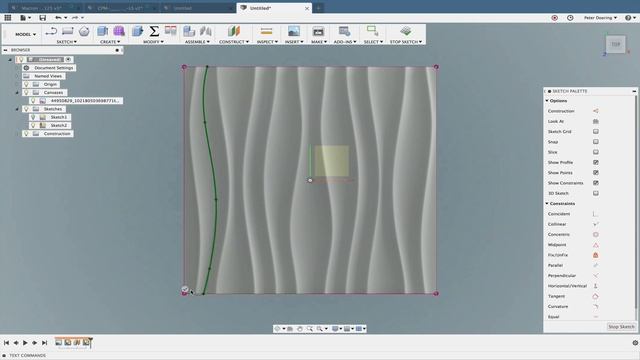Click the Stop Sketch toolbar icon

405,31
